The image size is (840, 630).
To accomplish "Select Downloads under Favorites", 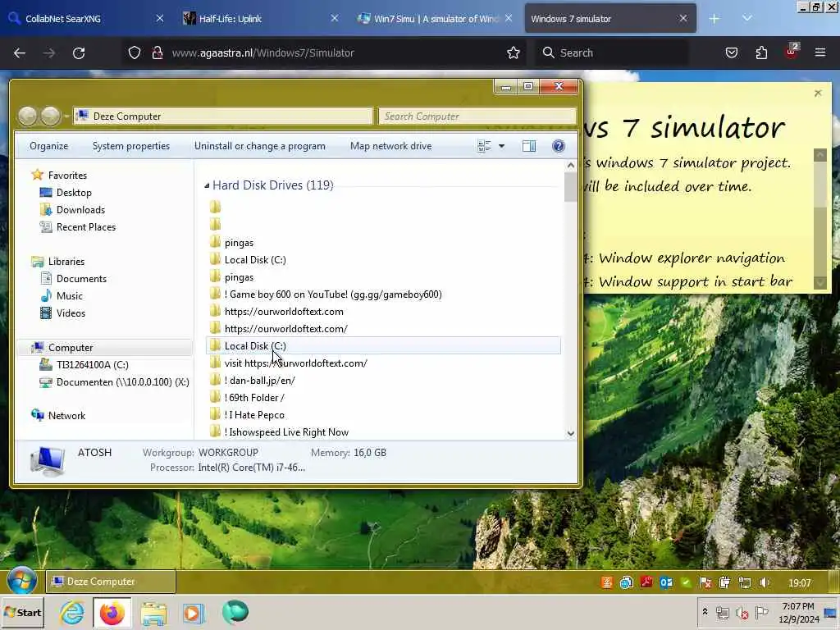I will pyautogui.click(x=80, y=209).
